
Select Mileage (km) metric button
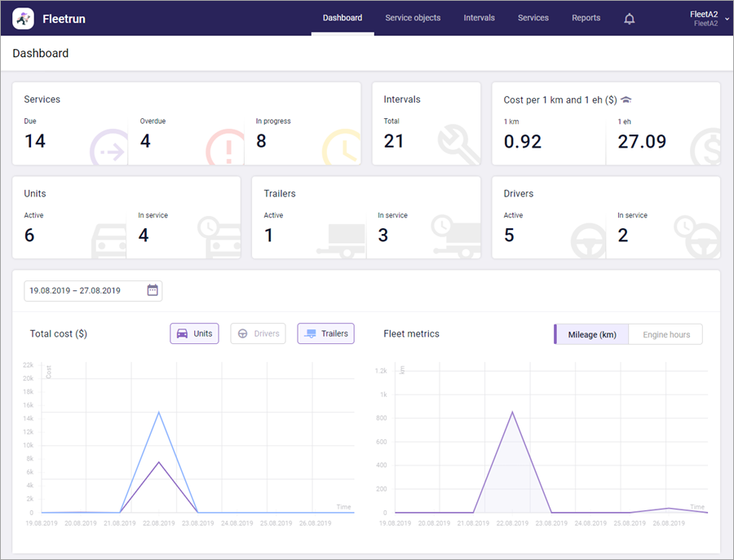591,334
